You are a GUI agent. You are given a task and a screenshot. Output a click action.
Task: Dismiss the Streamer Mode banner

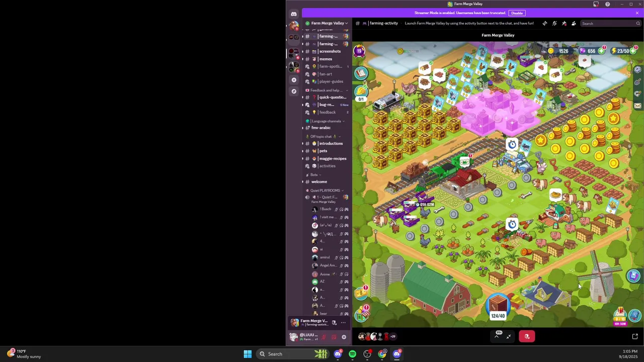pos(637,13)
